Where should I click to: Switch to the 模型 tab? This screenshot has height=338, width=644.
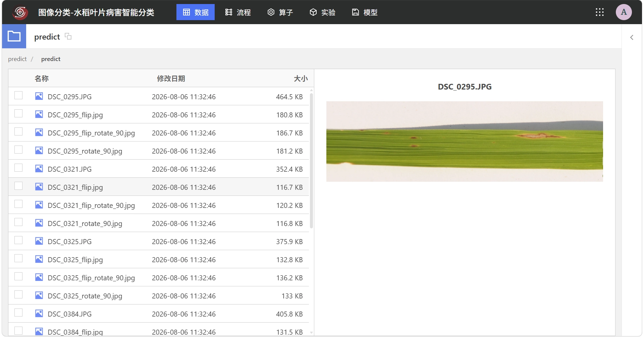pos(365,12)
